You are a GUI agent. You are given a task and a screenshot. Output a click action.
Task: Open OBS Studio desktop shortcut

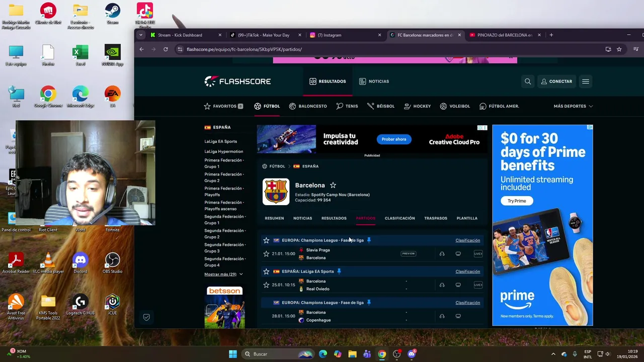point(113,263)
